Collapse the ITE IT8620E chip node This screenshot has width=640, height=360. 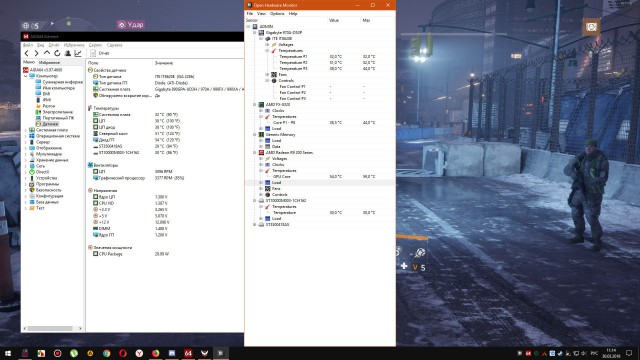[261, 39]
